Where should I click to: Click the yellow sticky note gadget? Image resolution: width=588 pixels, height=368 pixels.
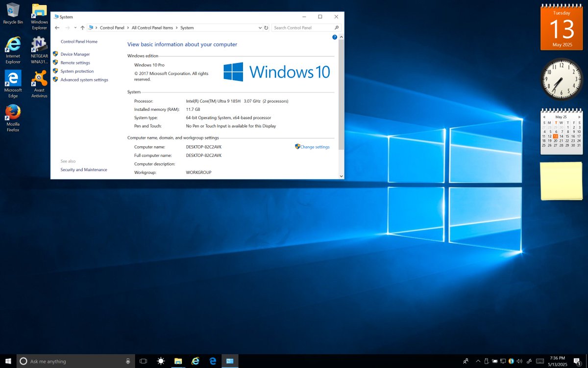(x=562, y=181)
